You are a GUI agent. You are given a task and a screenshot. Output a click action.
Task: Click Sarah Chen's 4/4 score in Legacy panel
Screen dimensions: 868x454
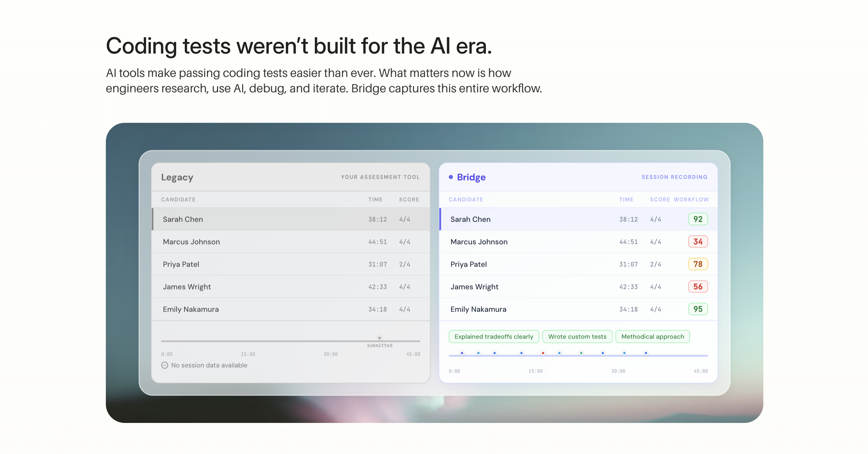[405, 220]
